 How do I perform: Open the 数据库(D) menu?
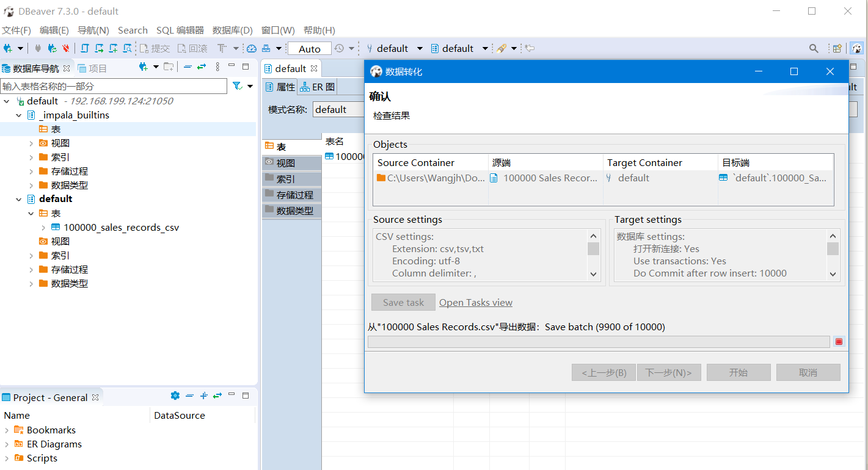232,30
